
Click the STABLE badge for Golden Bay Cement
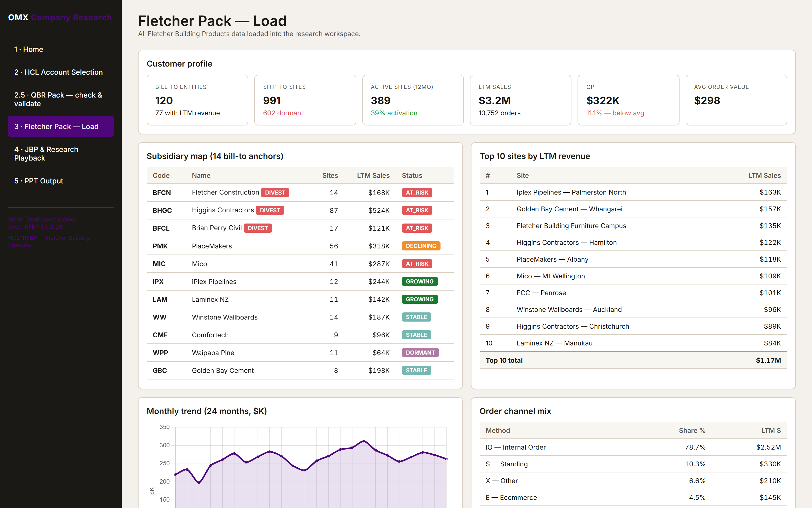point(416,371)
